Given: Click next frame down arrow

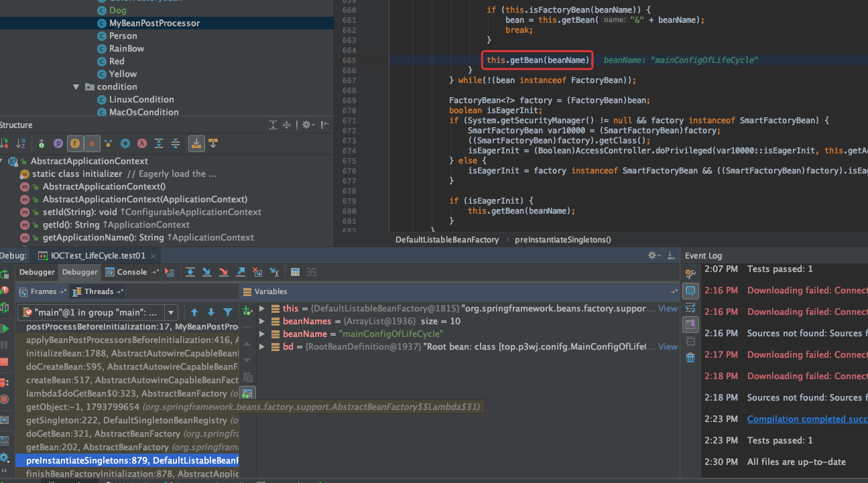Looking at the screenshot, I should pos(211,312).
